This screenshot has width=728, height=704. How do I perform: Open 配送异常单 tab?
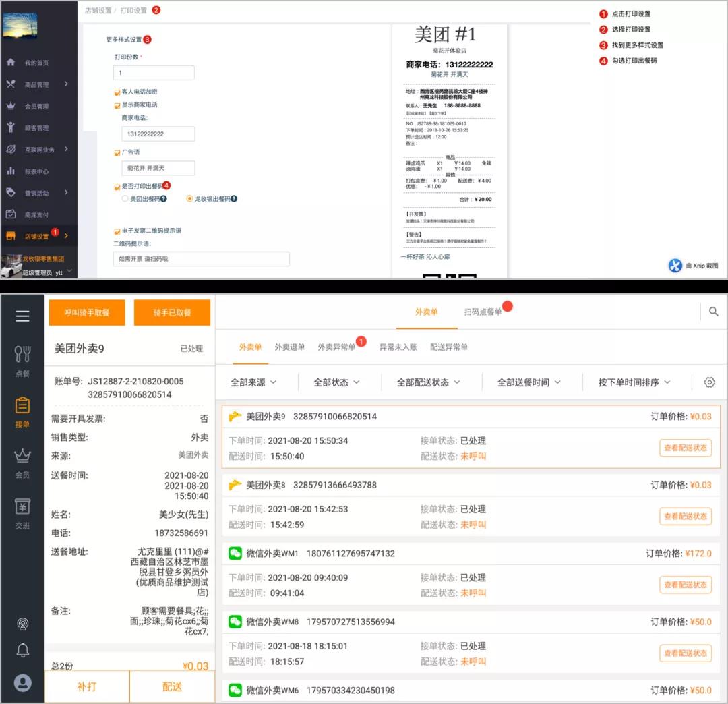pyautogui.click(x=449, y=347)
